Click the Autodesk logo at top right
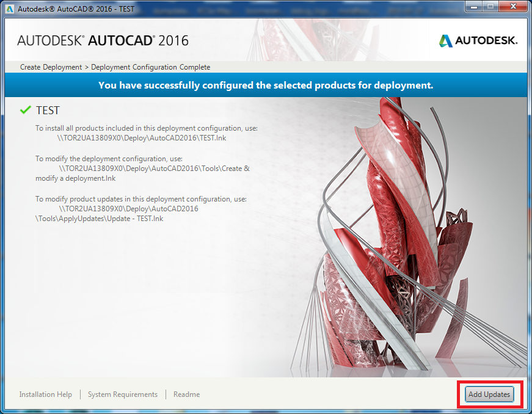The image size is (532, 414). pyautogui.click(x=478, y=41)
